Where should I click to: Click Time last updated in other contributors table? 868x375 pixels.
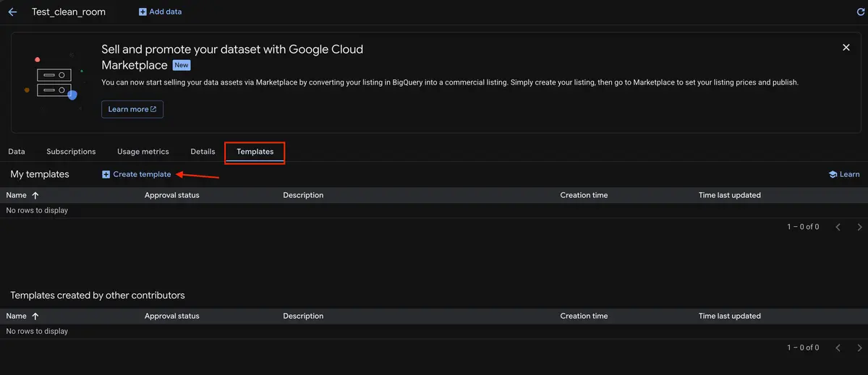(729, 316)
